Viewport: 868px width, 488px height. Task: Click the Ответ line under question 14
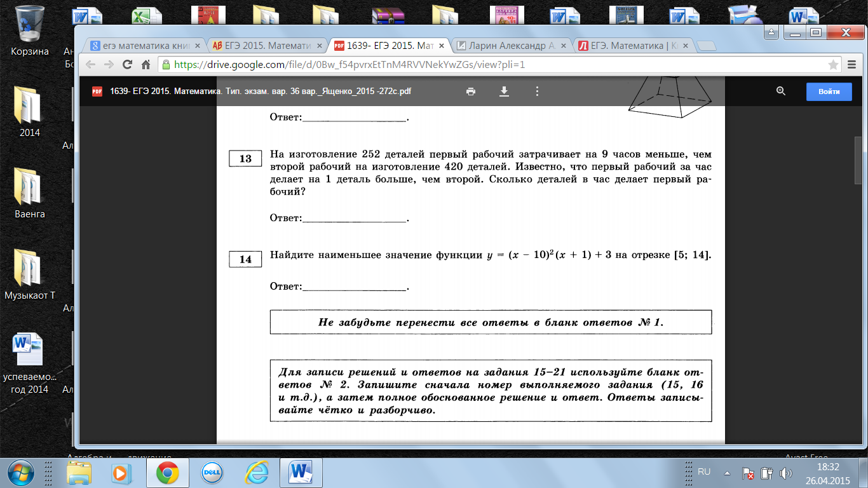tap(339, 287)
